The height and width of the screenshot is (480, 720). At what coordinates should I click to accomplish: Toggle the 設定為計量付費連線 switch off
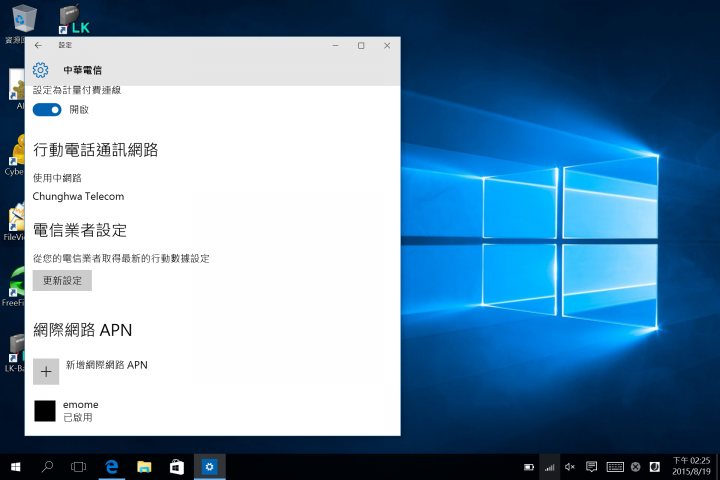click(x=47, y=110)
